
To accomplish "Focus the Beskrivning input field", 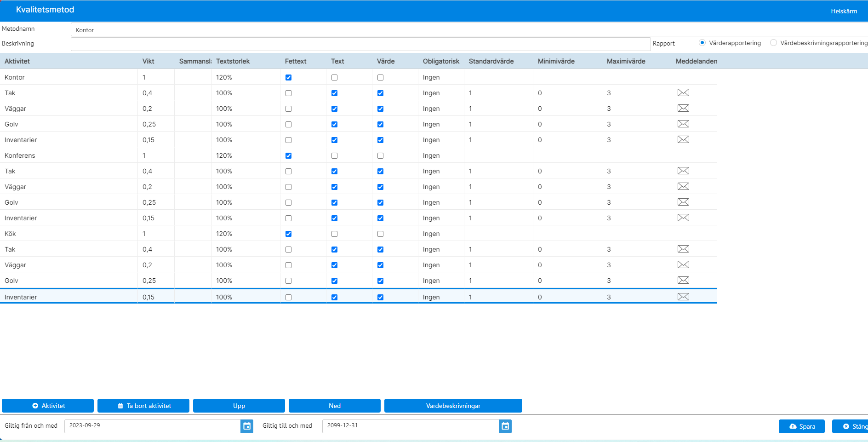I will pos(361,44).
